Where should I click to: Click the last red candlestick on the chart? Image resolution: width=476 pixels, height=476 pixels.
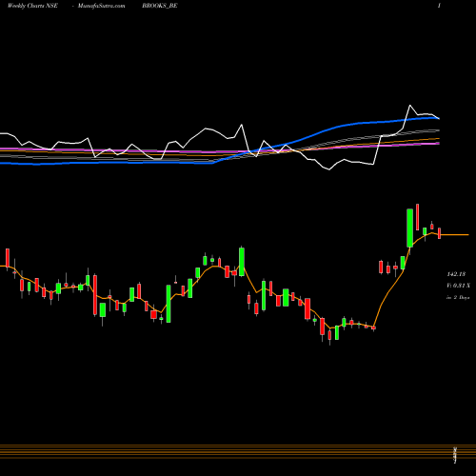(440, 233)
